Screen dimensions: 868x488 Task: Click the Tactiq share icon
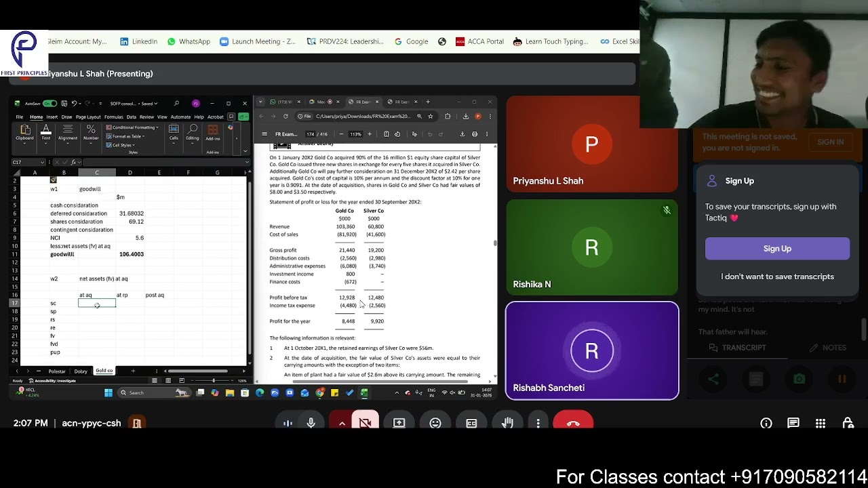[713, 380]
